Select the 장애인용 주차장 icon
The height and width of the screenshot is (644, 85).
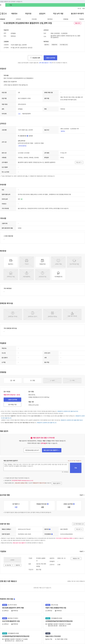click(x=13, y=314)
